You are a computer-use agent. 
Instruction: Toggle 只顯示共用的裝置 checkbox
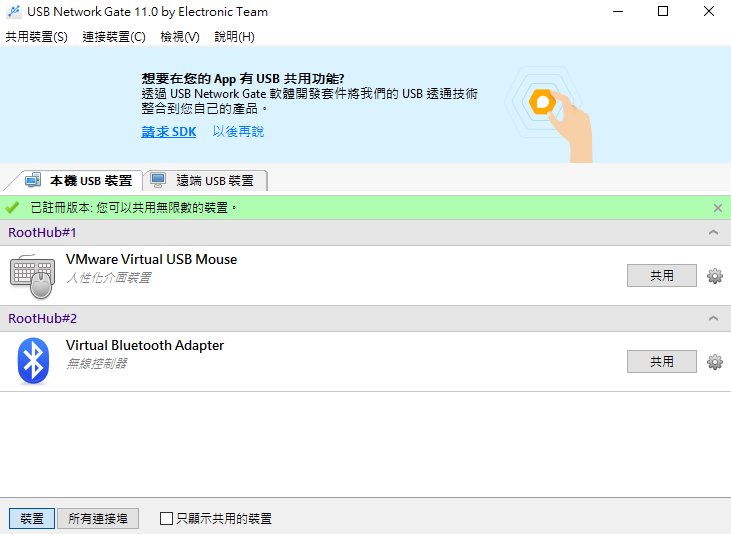[x=166, y=518]
